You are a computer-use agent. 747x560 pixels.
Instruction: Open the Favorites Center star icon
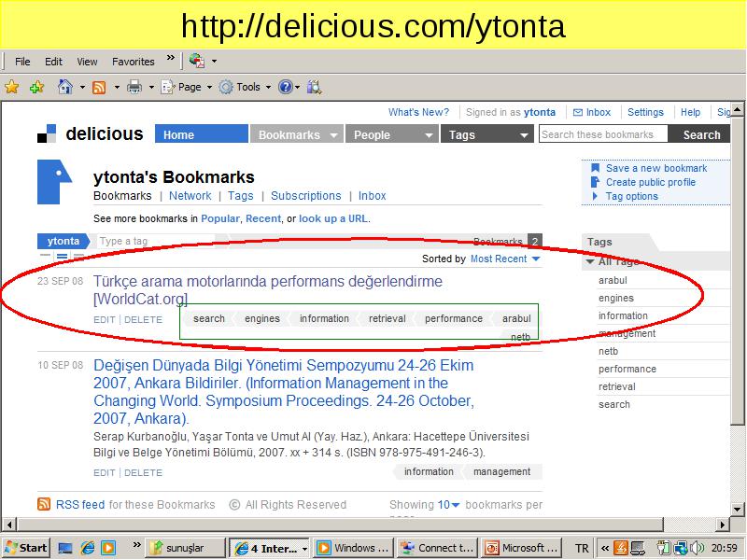click(x=12, y=87)
